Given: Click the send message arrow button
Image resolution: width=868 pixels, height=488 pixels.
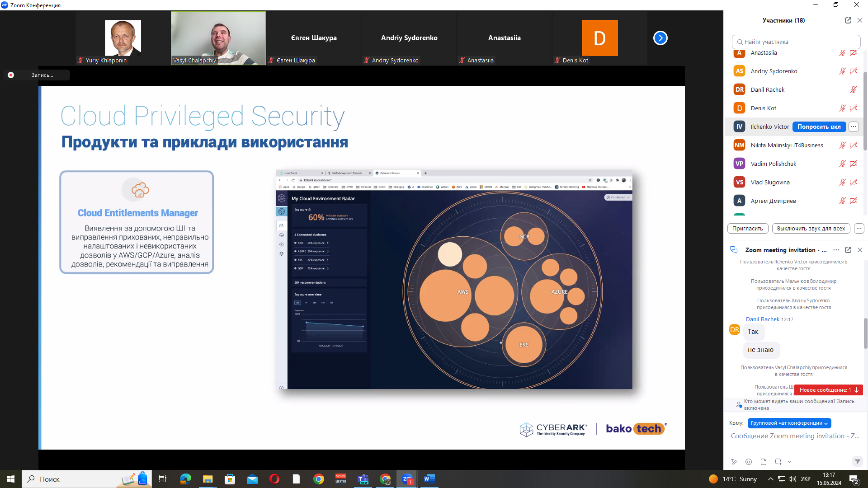Looking at the screenshot, I should pyautogui.click(x=857, y=461).
